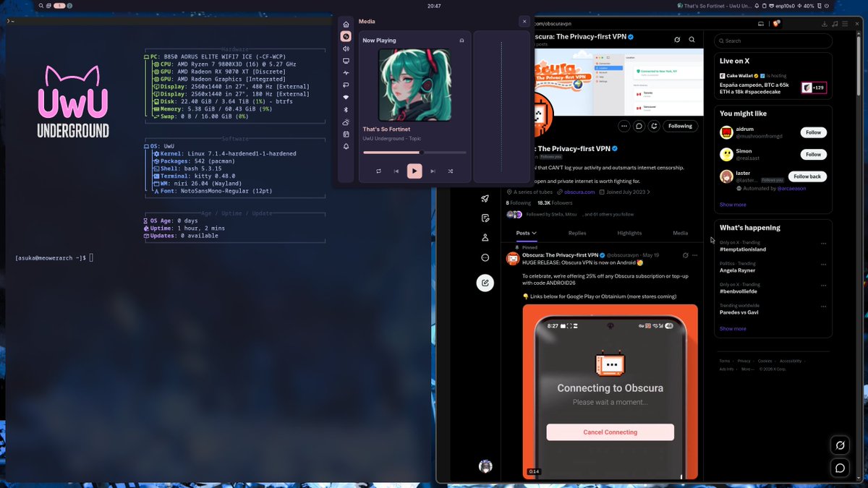Click the X search field
The width and height of the screenshot is (868, 488).
point(773,40)
